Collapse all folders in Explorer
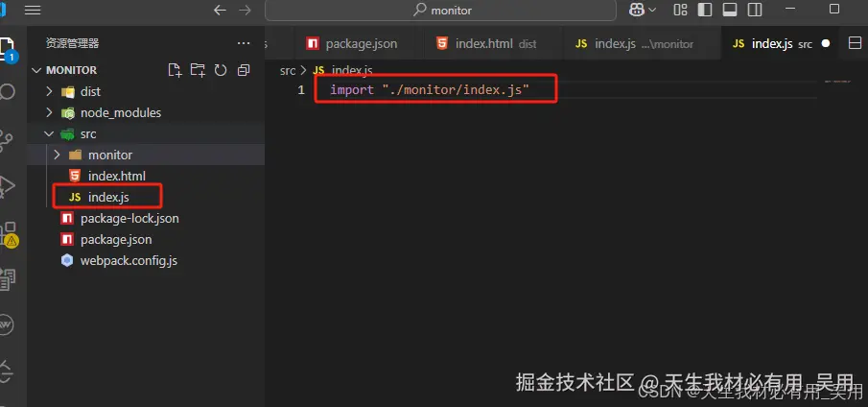The width and height of the screenshot is (868, 407). tap(244, 70)
